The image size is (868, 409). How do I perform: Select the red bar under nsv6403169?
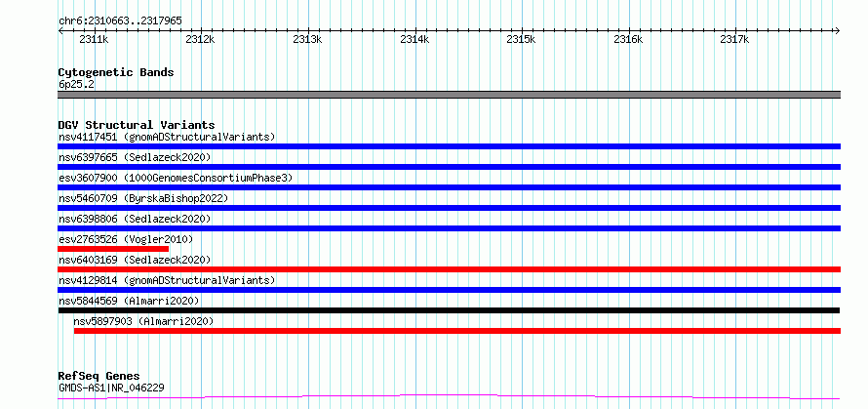[449, 269]
